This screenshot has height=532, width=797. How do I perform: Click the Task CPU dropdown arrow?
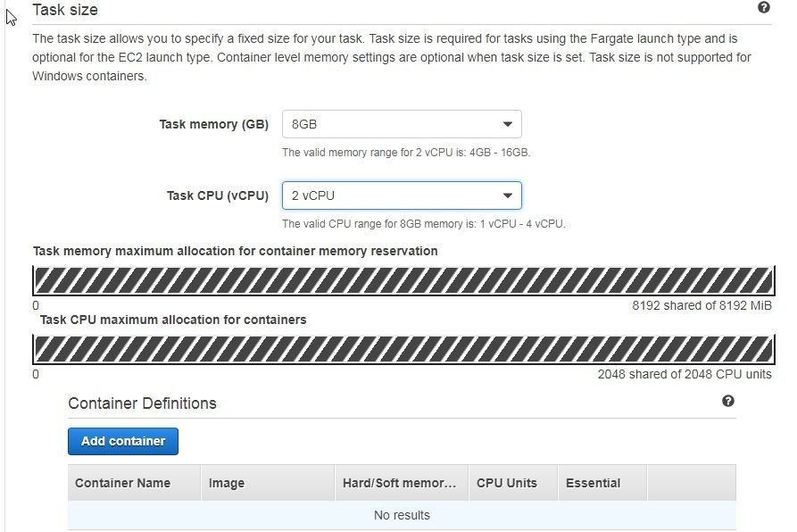coord(507,195)
